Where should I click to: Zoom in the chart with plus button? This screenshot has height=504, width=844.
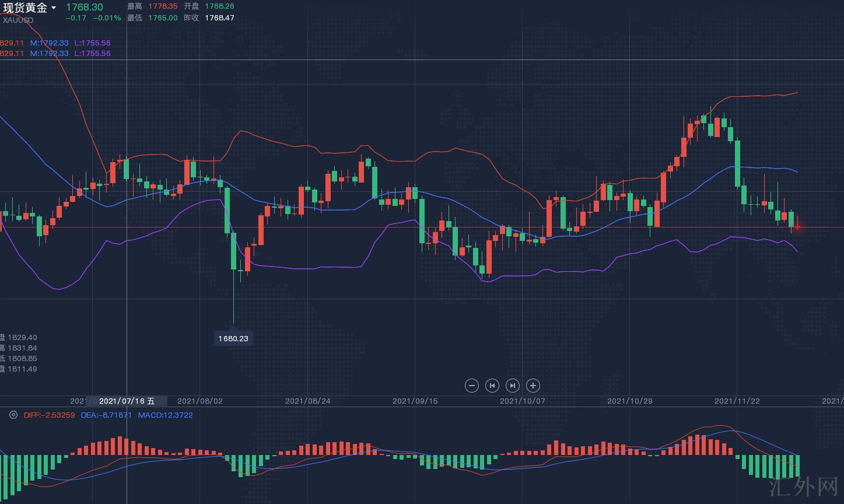coord(533,386)
